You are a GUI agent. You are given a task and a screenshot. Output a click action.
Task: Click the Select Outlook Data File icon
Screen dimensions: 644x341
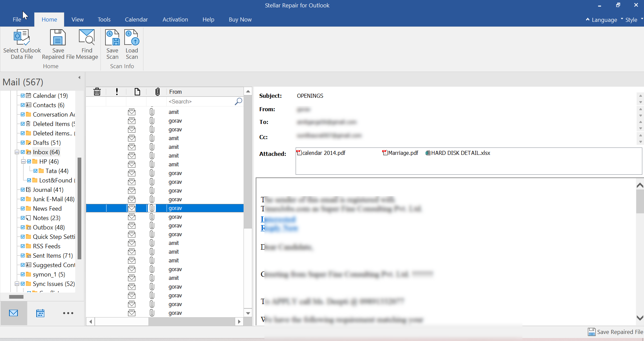click(22, 38)
